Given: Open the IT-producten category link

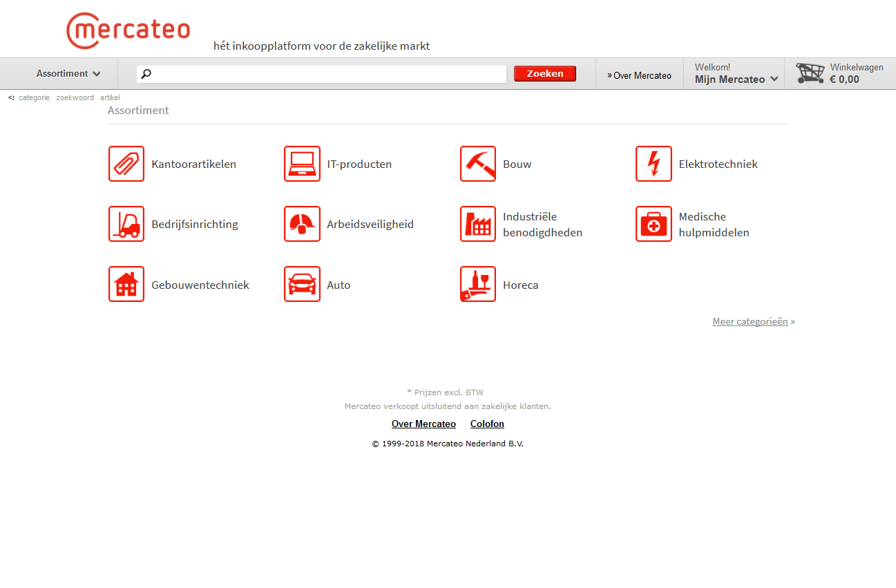Looking at the screenshot, I should (359, 164).
